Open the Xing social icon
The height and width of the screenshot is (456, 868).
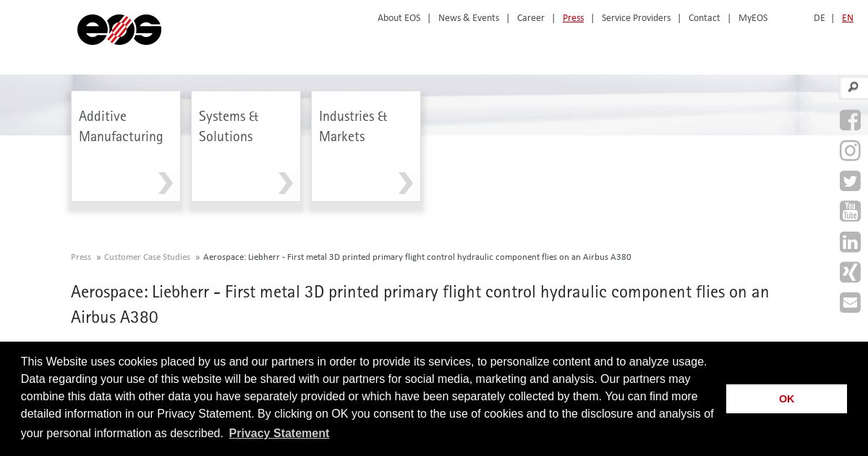[x=850, y=272]
